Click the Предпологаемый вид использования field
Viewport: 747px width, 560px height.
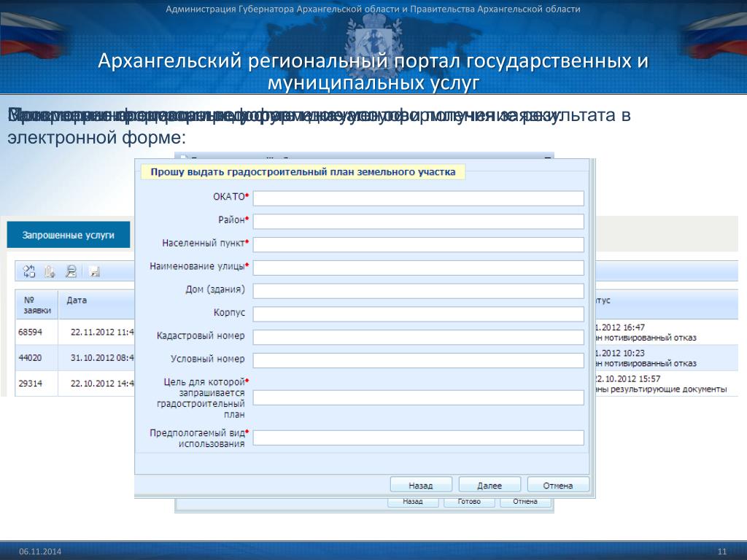pyautogui.click(x=418, y=437)
